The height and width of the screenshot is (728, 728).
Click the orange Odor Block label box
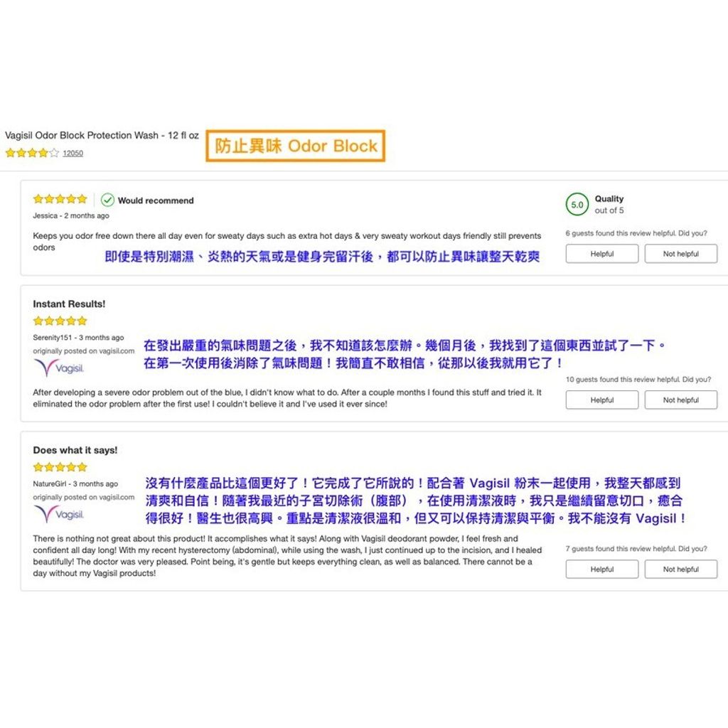click(296, 146)
